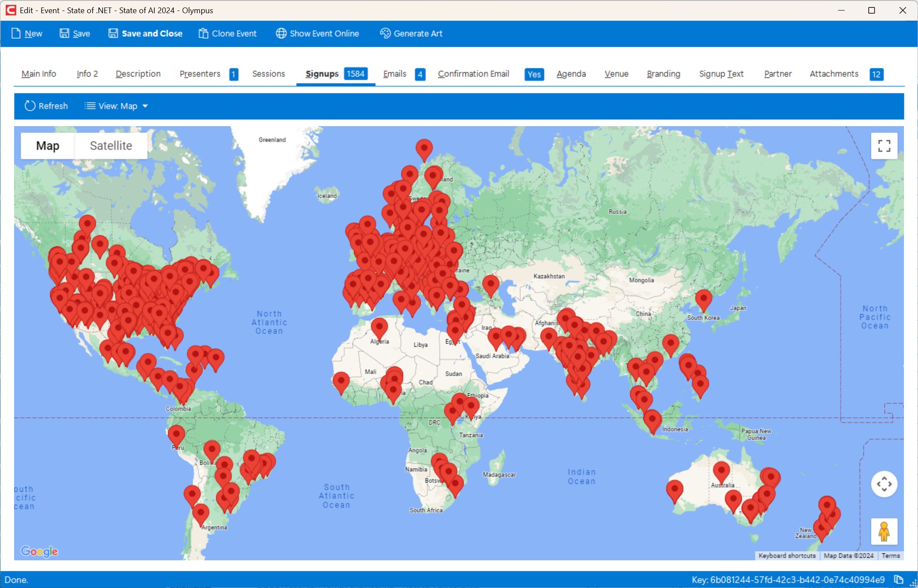Open the Confirmation Email tab

coord(473,74)
